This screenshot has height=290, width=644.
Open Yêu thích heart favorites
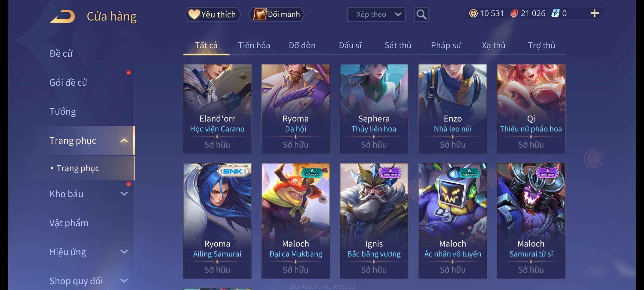tap(213, 15)
